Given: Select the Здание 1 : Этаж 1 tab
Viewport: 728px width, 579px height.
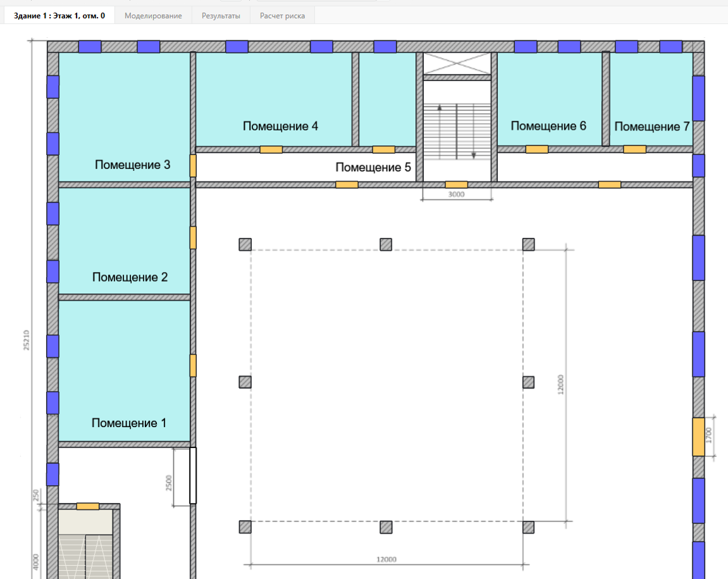Looking at the screenshot, I should pos(59,16).
